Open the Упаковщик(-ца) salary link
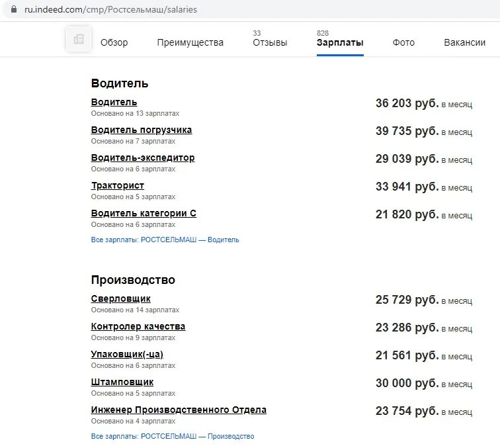500x448 pixels. pos(127,354)
